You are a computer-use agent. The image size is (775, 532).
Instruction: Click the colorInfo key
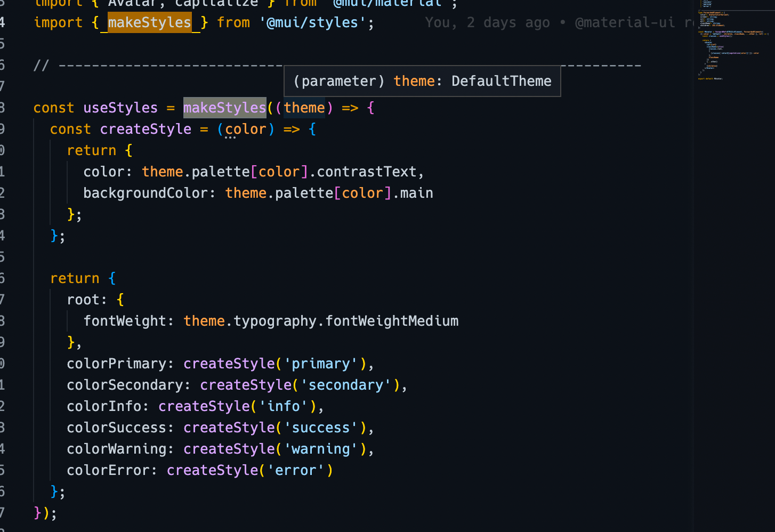pyautogui.click(x=104, y=406)
